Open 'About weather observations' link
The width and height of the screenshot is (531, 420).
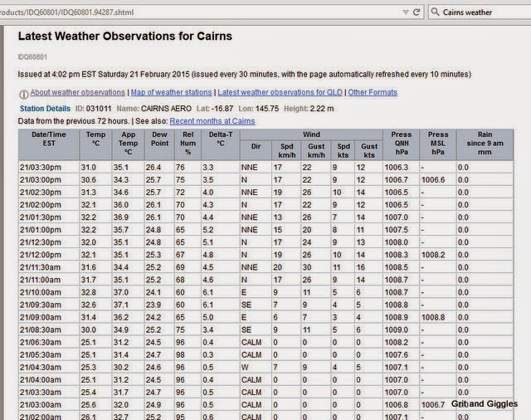tap(77, 92)
